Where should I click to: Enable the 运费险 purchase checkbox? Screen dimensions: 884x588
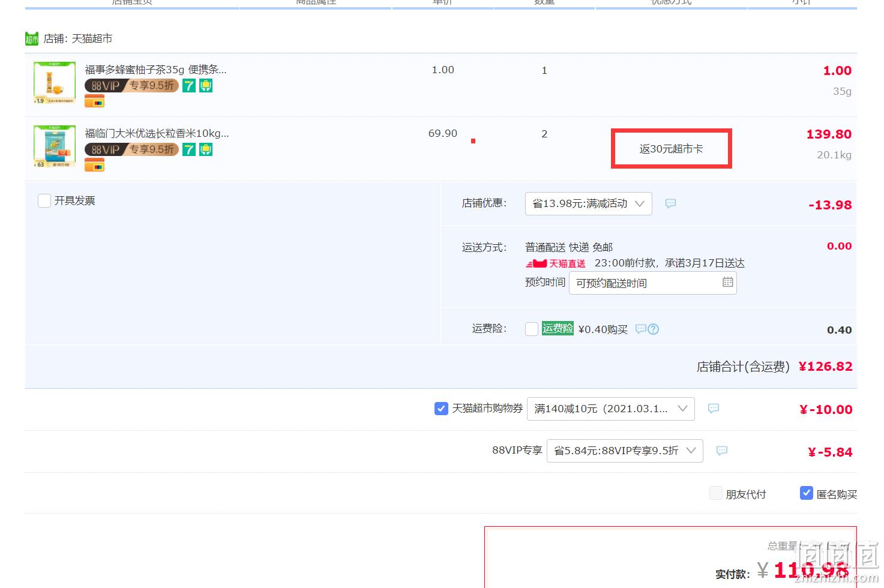531,329
